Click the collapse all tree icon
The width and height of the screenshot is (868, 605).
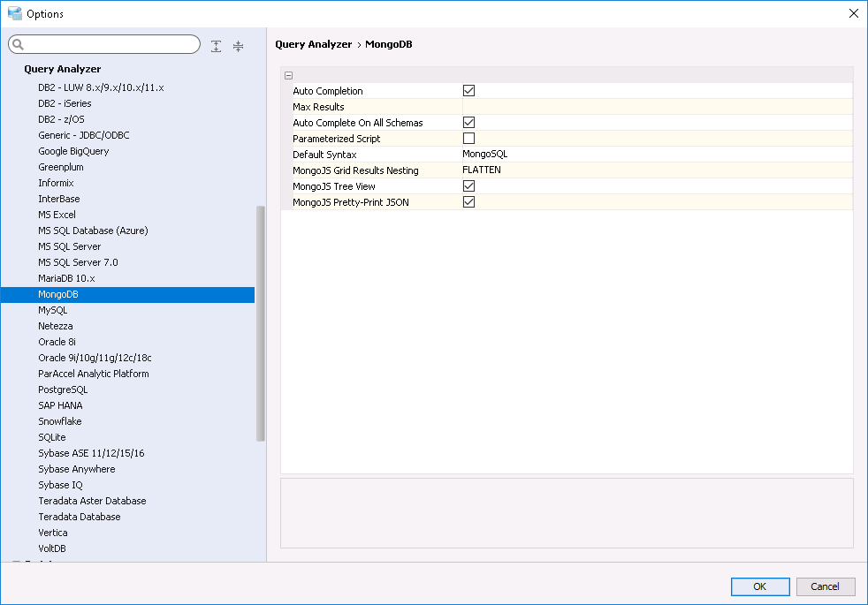(x=238, y=46)
